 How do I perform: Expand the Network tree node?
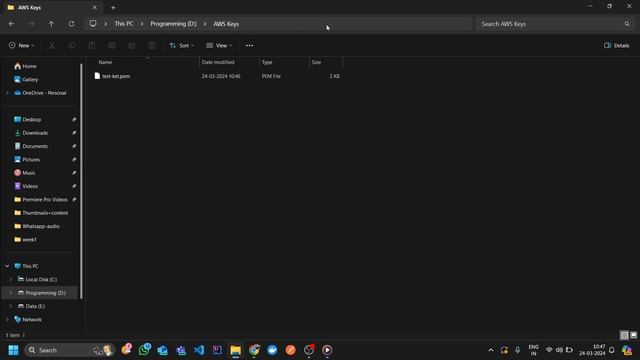[x=7, y=320]
